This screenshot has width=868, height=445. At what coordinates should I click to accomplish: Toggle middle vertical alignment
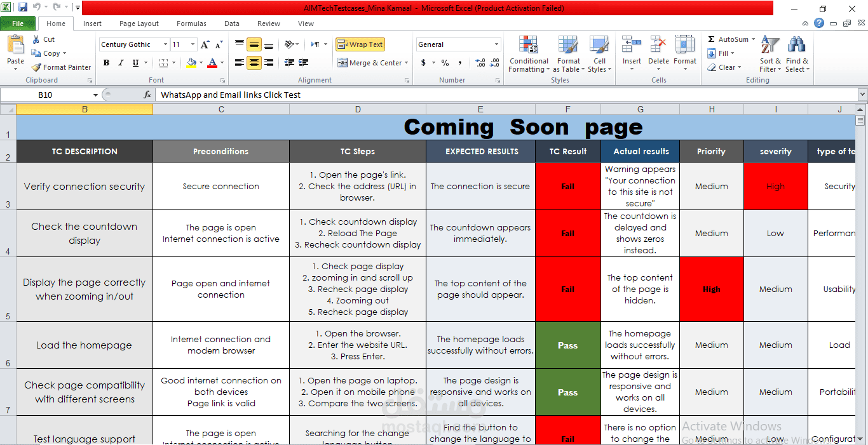[x=254, y=44]
